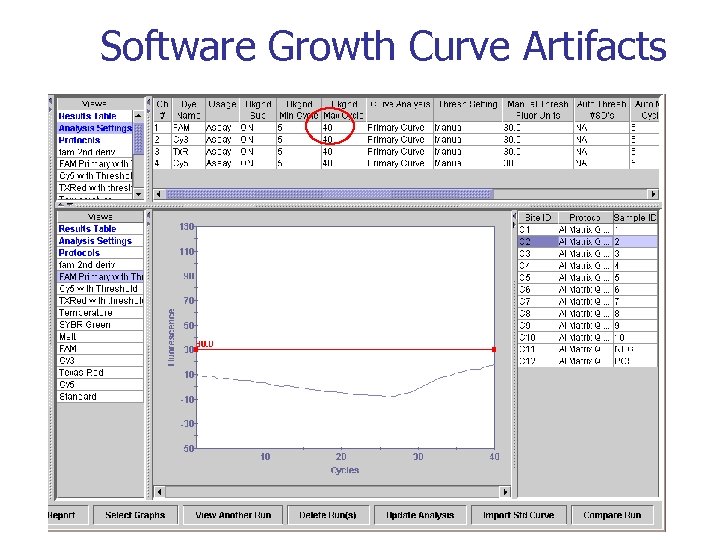This screenshot has width=720, height=540.
Task: Select the TxR dye row in settings table
Action: click(406, 152)
